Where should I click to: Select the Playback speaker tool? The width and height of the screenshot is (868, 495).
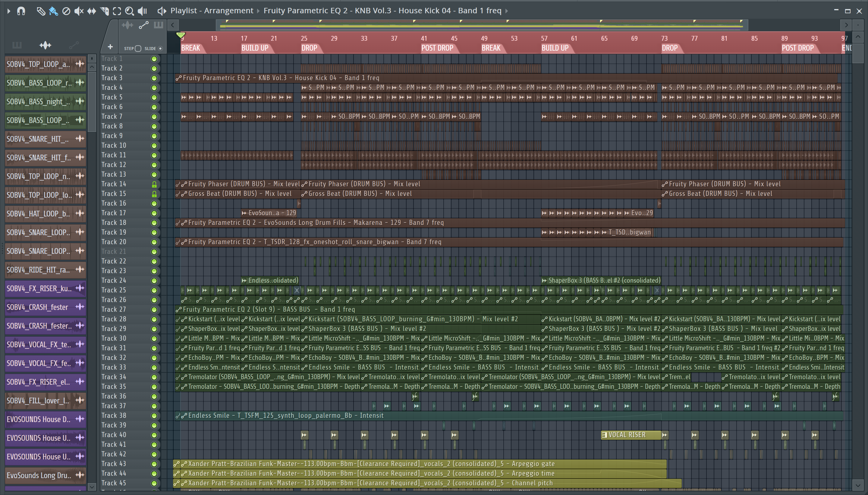[142, 11]
